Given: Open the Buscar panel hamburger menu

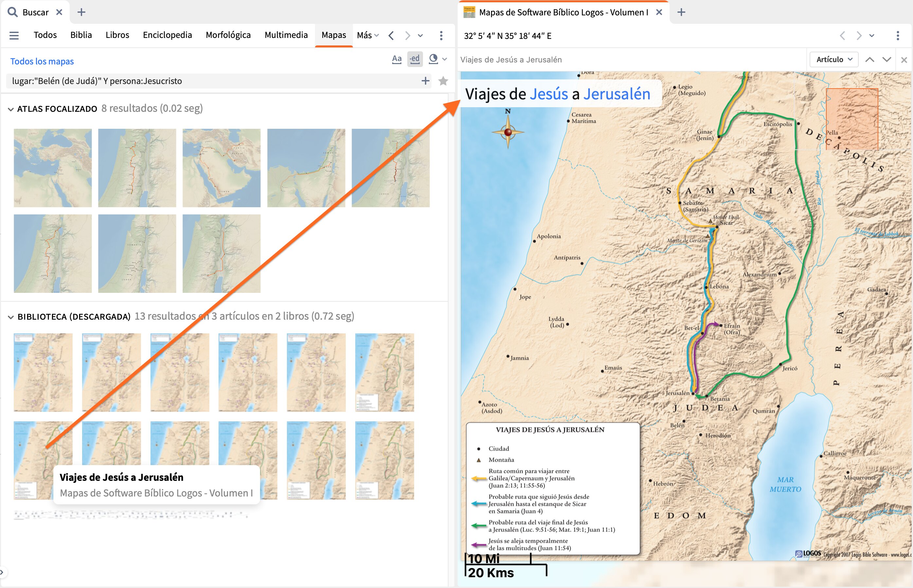Looking at the screenshot, I should click(14, 36).
